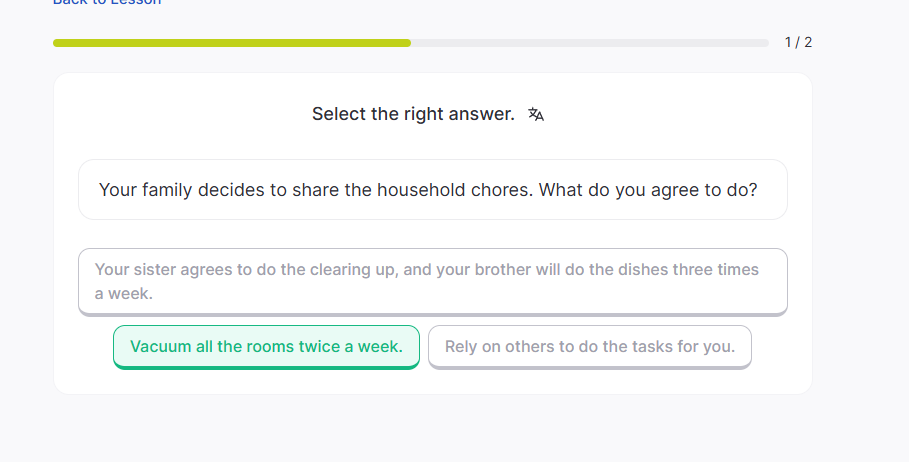Image resolution: width=909 pixels, height=462 pixels.
Task: Click the household chores question text
Action: [428, 190]
